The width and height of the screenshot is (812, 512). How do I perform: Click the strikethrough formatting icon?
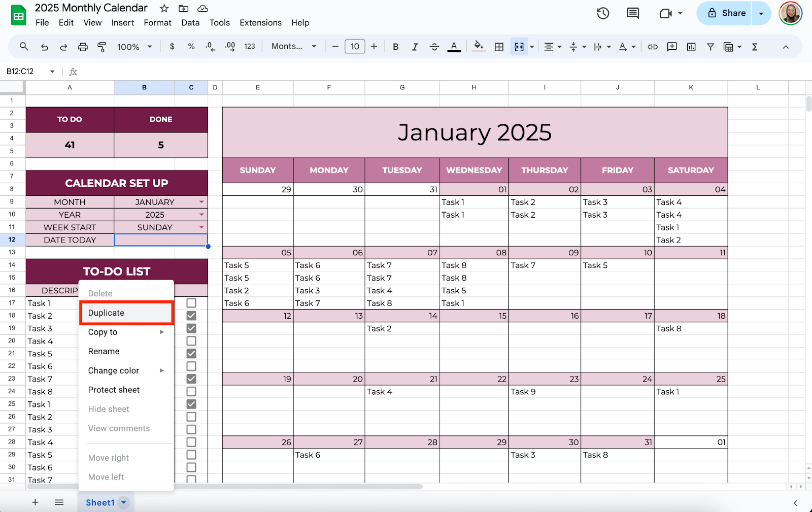click(434, 47)
